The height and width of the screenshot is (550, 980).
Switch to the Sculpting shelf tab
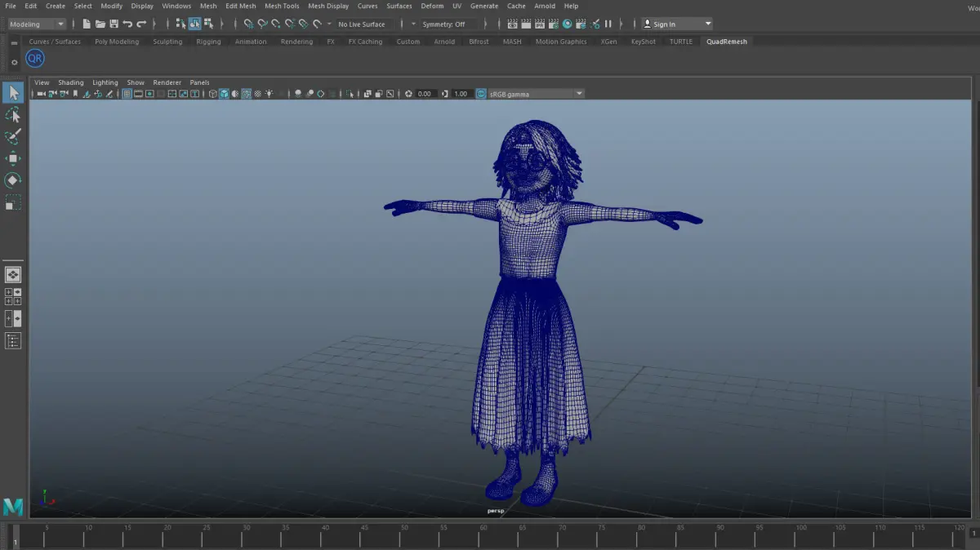pos(167,42)
